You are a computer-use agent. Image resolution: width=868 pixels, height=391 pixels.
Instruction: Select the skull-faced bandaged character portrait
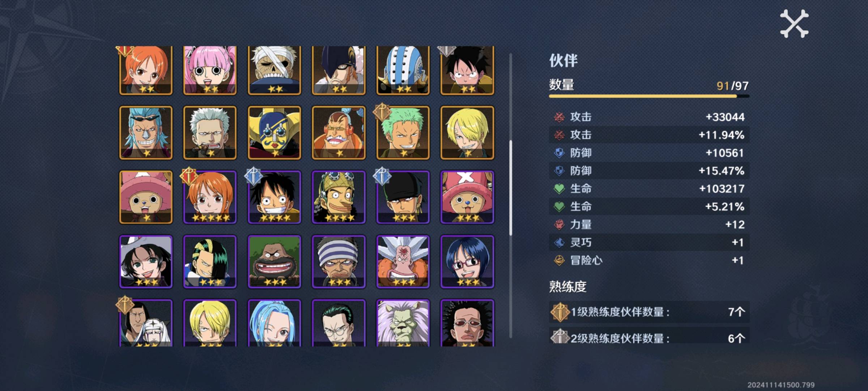275,70
